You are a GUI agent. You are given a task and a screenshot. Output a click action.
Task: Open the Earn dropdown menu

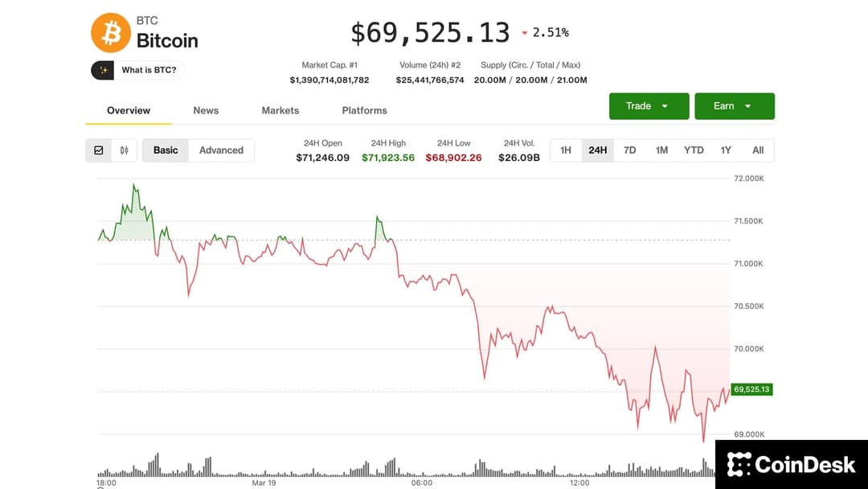click(734, 106)
